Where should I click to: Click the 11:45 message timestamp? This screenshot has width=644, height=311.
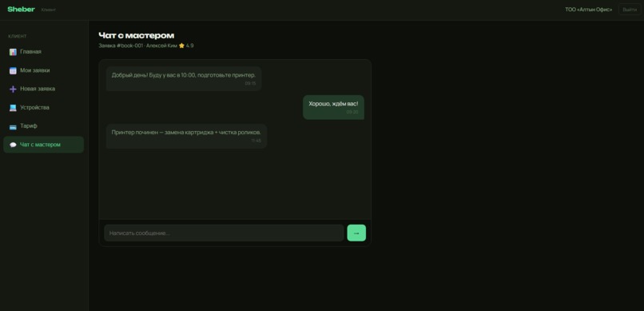[256, 141]
